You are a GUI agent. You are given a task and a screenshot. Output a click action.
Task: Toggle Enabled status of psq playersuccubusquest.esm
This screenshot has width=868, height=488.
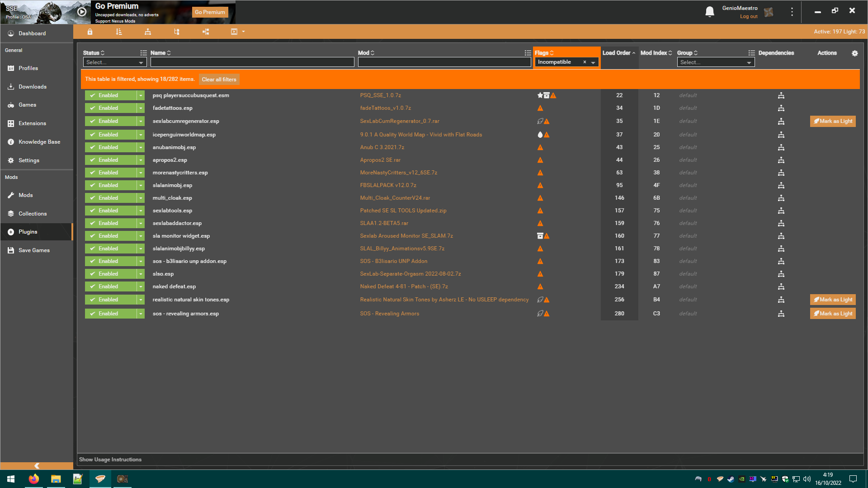pyautogui.click(x=111, y=95)
